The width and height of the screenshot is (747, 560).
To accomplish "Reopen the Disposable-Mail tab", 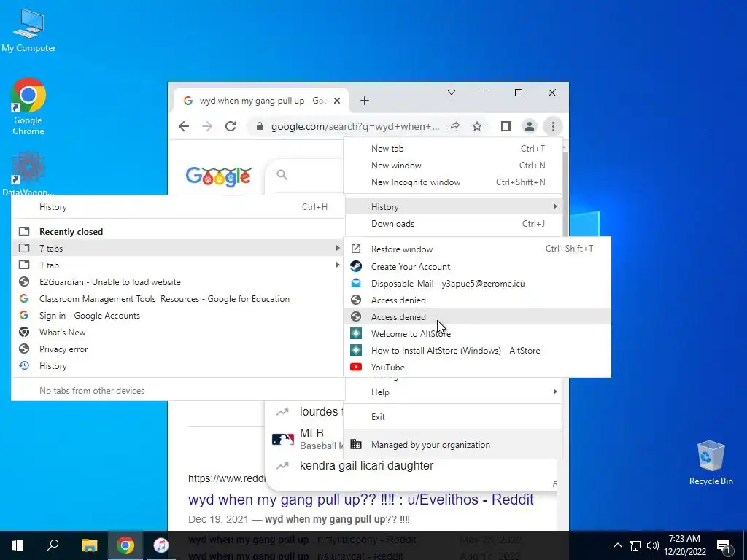I will [477, 284].
